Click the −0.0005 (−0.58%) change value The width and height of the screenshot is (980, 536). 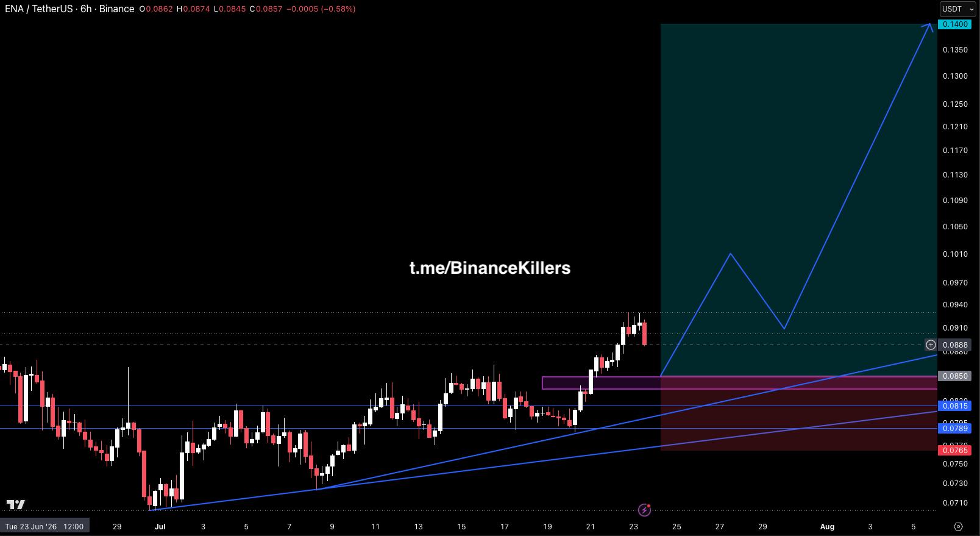tap(321, 9)
